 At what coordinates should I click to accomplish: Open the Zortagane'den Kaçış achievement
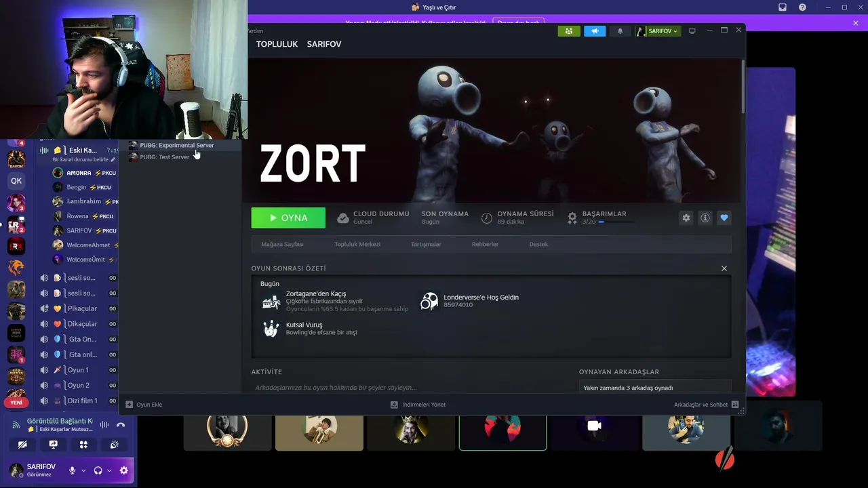(336, 302)
